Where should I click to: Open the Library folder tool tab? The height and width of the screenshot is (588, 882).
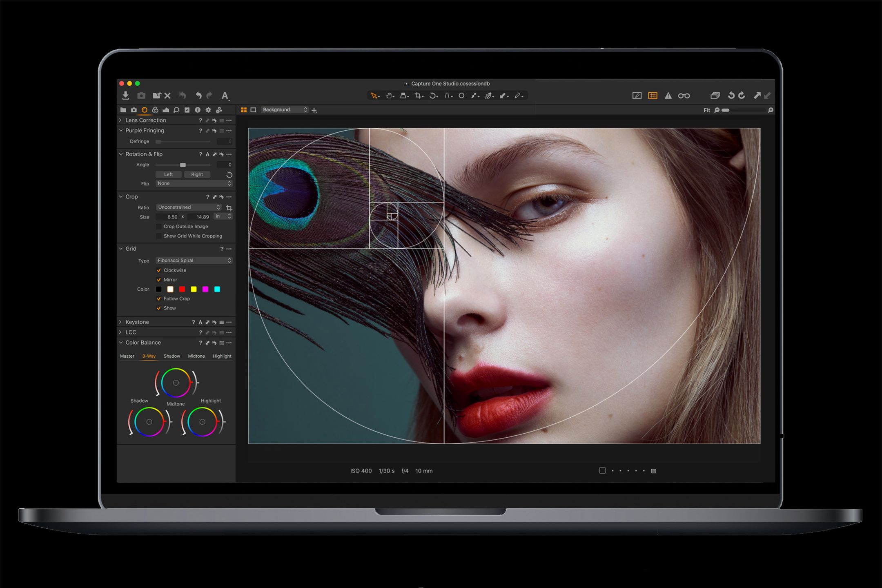tap(123, 110)
